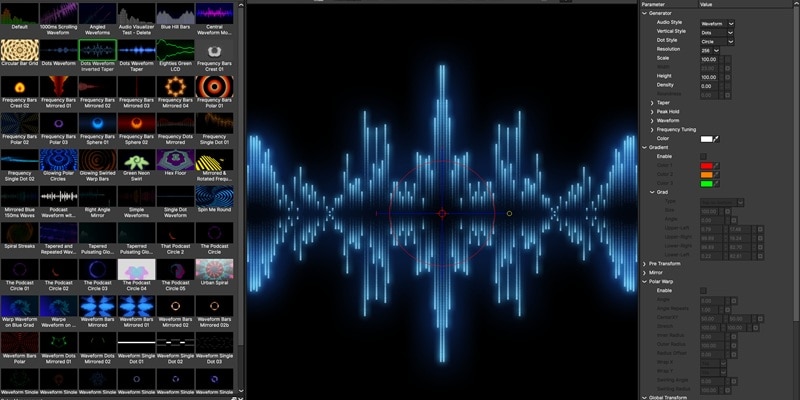This screenshot has width=800, height=400.
Task: Open the red Color 1 swatch
Action: (707, 165)
